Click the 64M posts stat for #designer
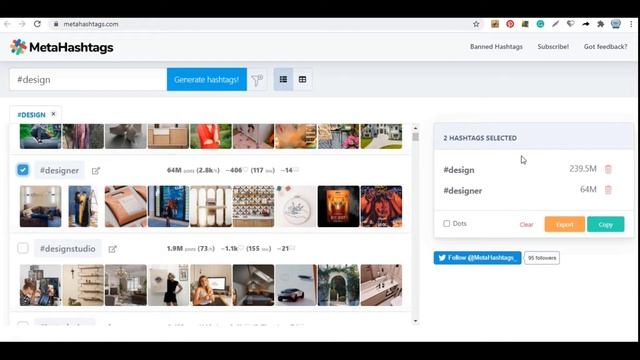This screenshot has height=360, width=640. [x=181, y=170]
